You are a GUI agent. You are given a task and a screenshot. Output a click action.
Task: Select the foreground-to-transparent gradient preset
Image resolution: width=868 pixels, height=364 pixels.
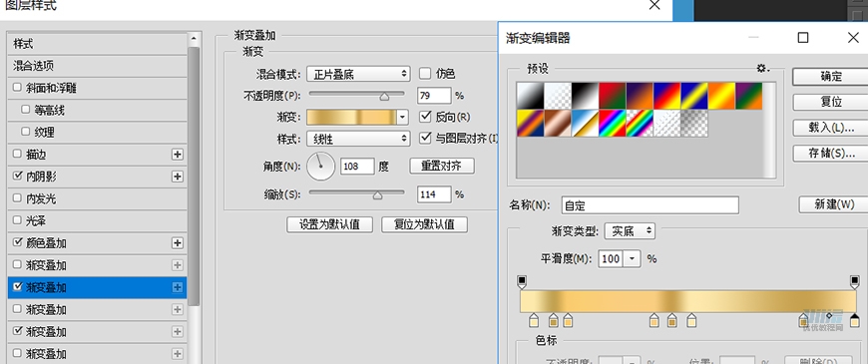[558, 97]
